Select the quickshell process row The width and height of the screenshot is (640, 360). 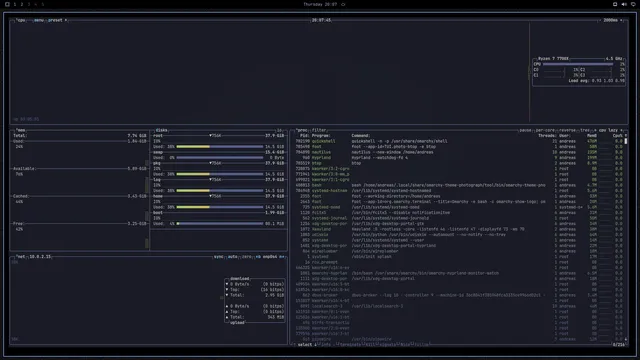click(x=459, y=141)
